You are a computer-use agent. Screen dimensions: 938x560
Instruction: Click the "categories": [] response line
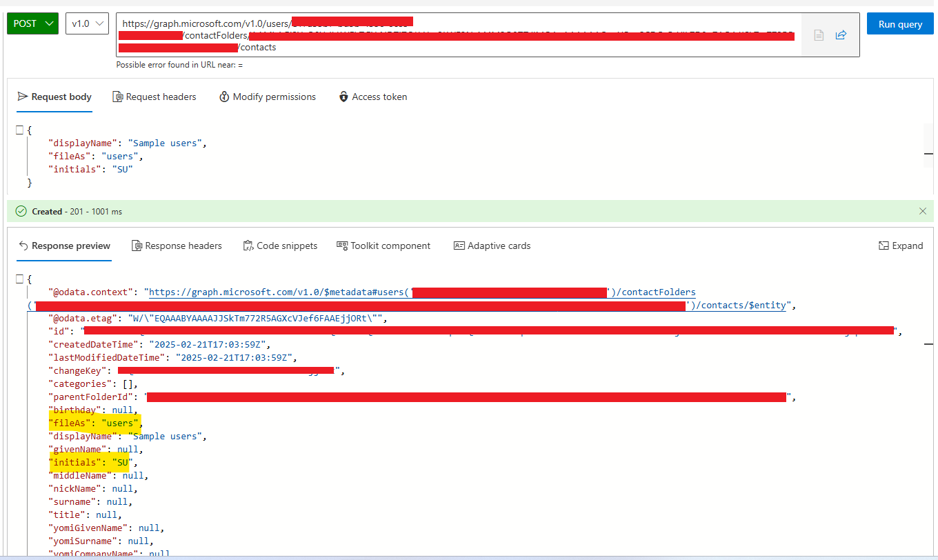click(x=93, y=383)
